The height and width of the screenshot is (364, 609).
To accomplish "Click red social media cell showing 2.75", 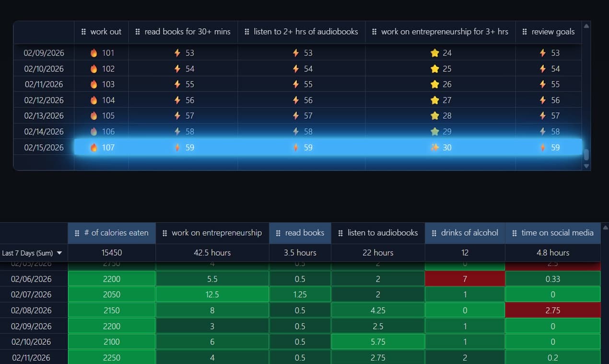I will 552,310.
